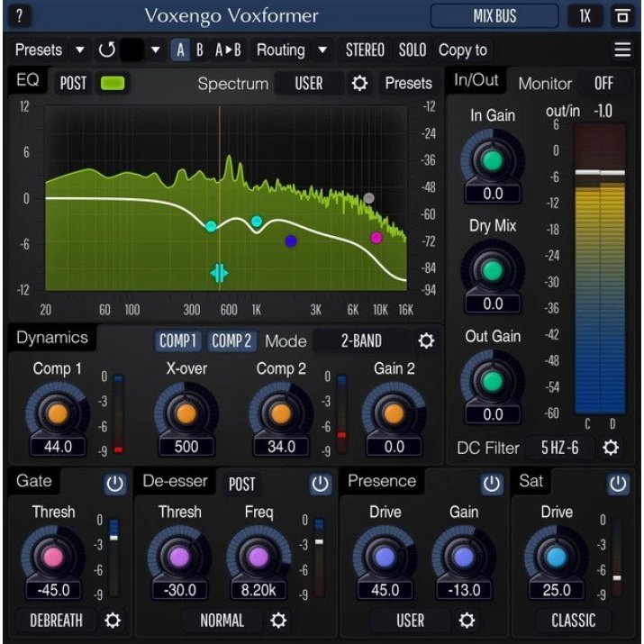Click the Presence USER mode button
The width and height of the screenshot is (644, 644).
(x=410, y=621)
